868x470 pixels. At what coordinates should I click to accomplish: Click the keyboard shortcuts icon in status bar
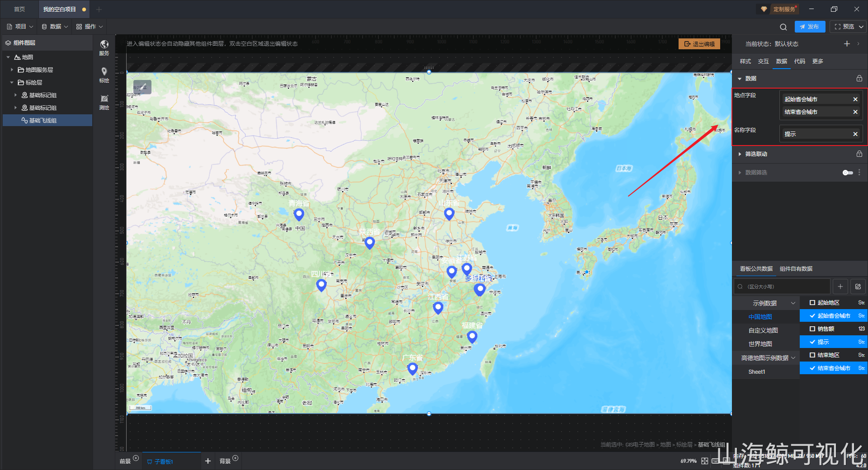click(x=715, y=461)
